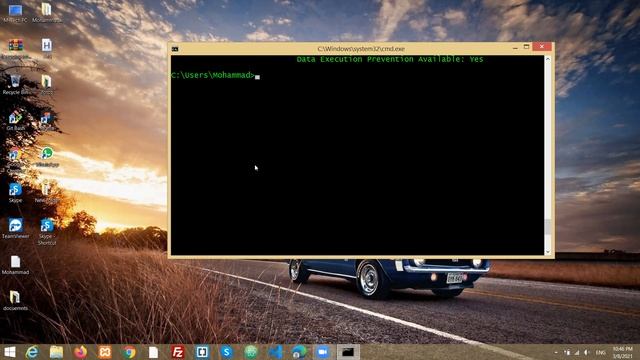This screenshot has height=360, width=640.
Task: Switch to Command Prompt taskbar button
Action: tap(348, 352)
